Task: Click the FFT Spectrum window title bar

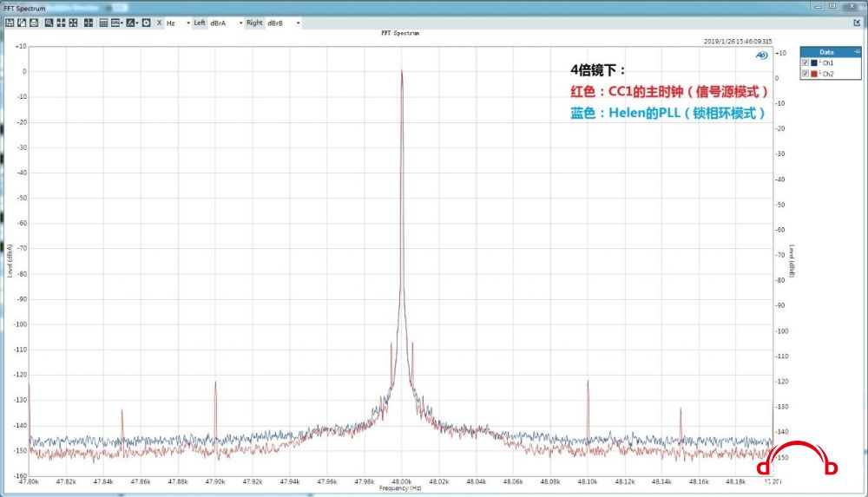Action: pos(404,8)
